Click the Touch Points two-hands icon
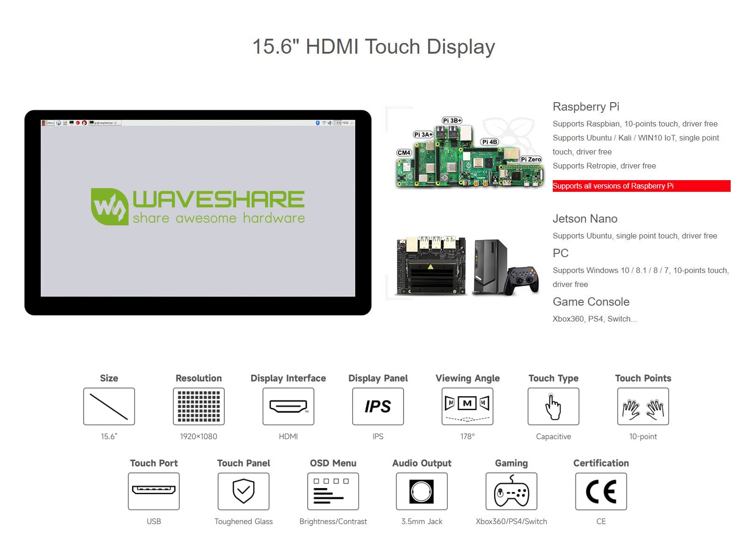The image size is (747, 560). [x=643, y=406]
